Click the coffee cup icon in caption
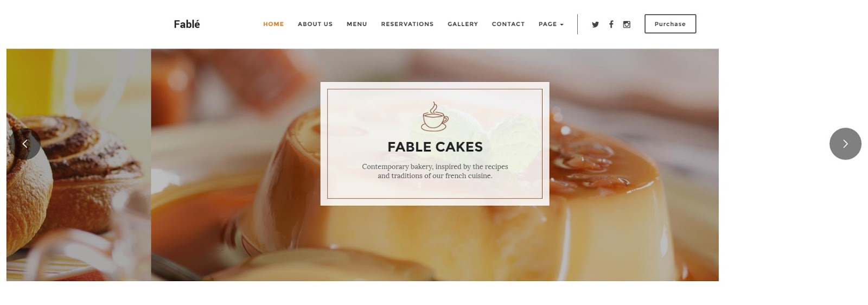 click(x=435, y=116)
